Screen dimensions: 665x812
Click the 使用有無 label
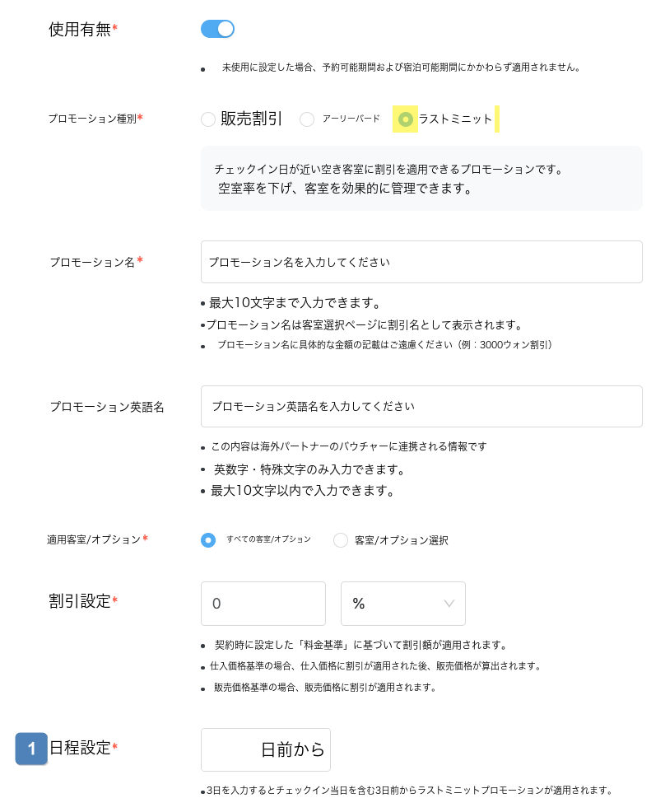(80, 30)
